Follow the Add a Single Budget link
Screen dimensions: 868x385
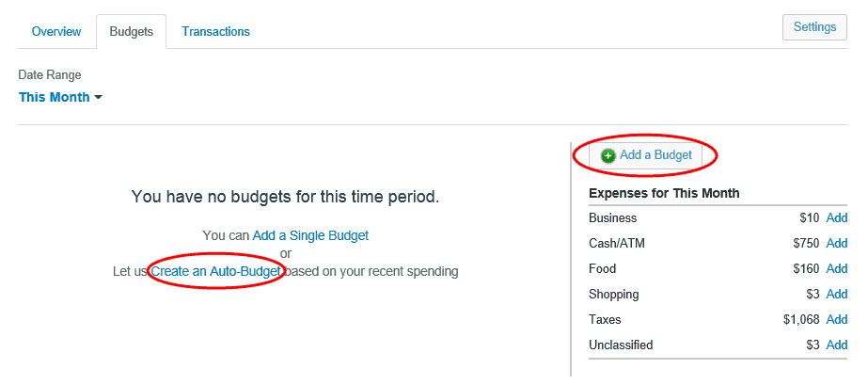coord(310,235)
